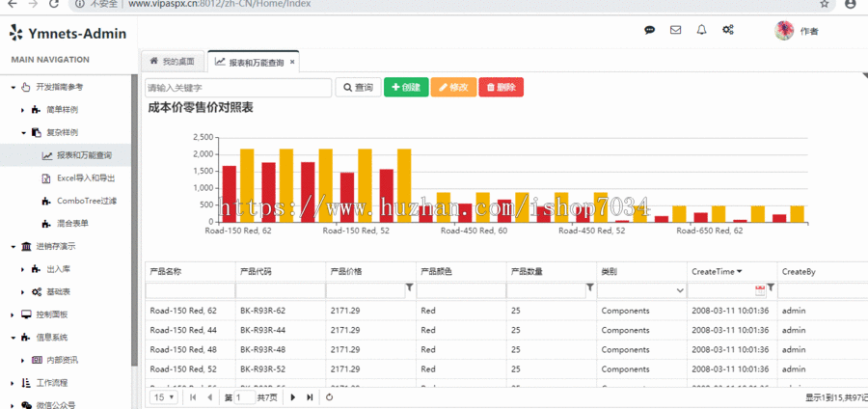Expand the 基础表 submenu
The width and height of the screenshot is (868, 409).
[x=23, y=292]
